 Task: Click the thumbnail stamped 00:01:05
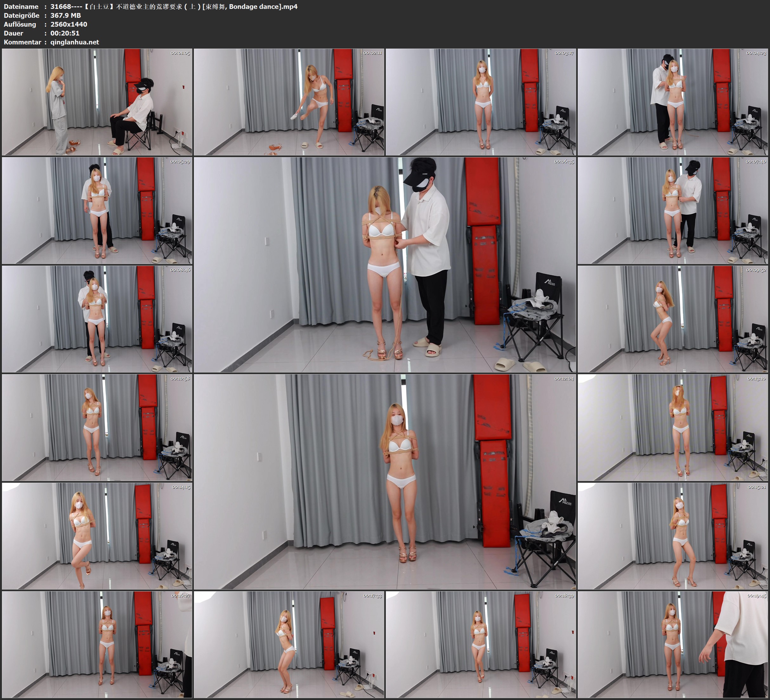[97, 102]
